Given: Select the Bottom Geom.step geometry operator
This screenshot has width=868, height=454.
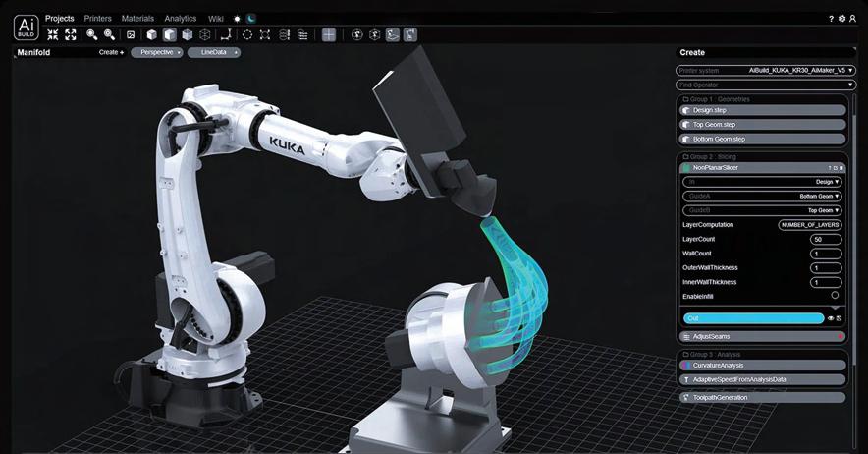Looking at the screenshot, I should click(763, 140).
